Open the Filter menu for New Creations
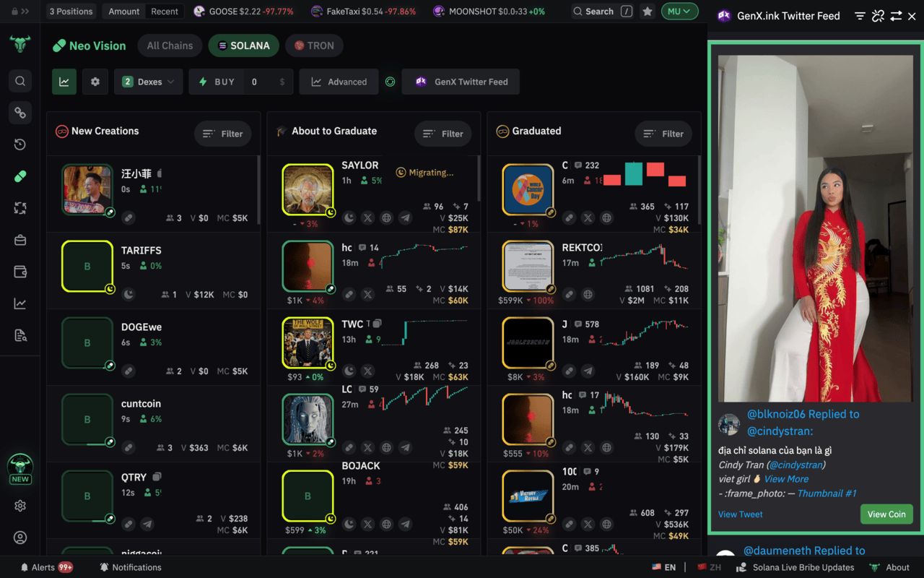Viewport: 924px width, 578px height. click(222, 134)
